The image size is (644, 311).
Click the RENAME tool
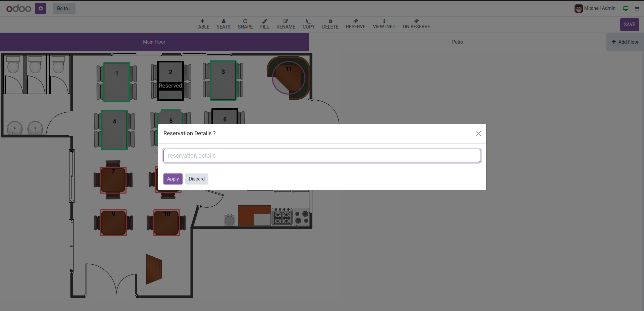tap(286, 24)
